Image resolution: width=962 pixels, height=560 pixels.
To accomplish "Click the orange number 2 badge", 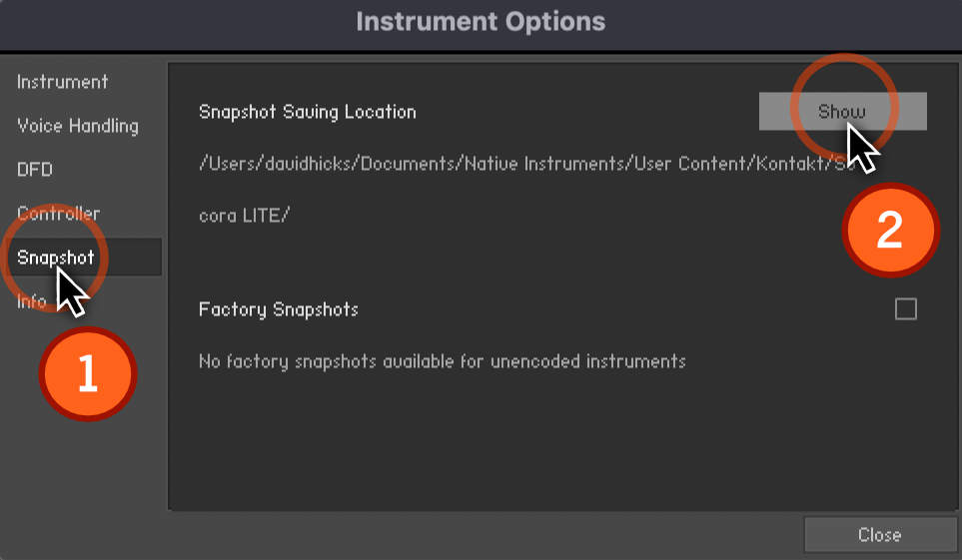I will click(890, 230).
